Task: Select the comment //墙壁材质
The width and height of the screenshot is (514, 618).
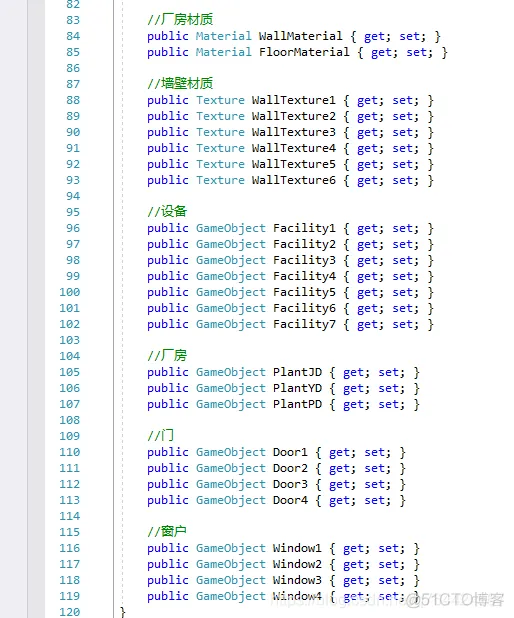Action: [x=180, y=84]
